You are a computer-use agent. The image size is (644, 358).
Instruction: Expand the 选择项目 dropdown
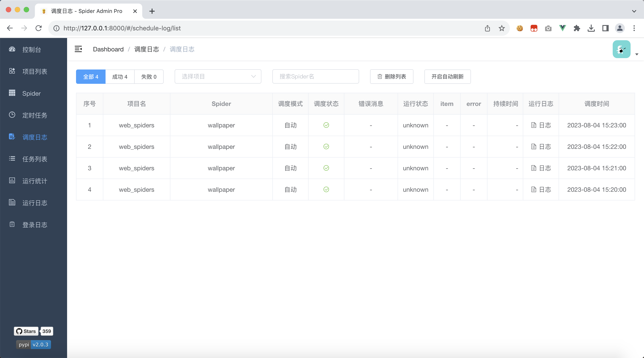(217, 76)
